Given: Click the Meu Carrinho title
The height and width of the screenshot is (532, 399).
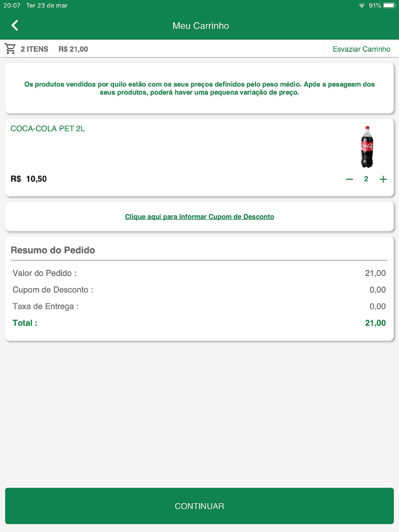Looking at the screenshot, I should click(201, 26).
